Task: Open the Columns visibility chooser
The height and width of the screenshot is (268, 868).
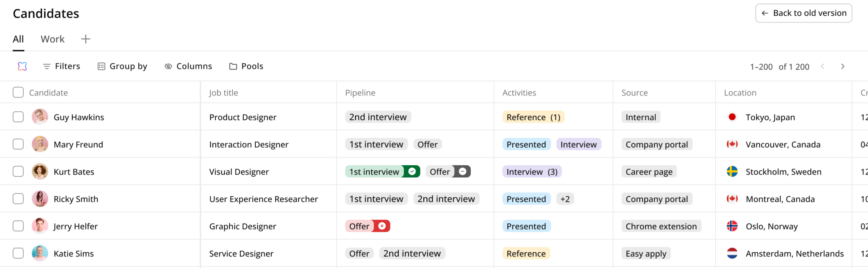Action: [x=188, y=66]
